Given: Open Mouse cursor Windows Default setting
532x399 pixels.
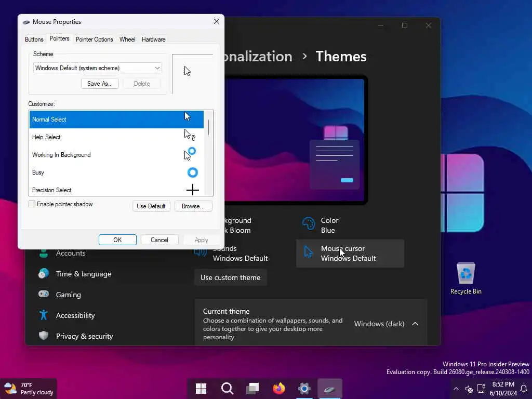Looking at the screenshot, I should coord(350,254).
